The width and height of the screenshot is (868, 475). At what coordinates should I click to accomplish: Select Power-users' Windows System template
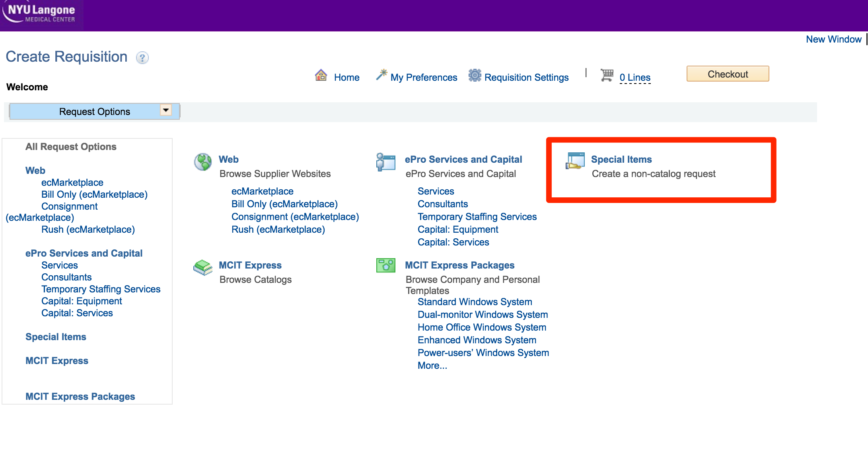tap(483, 353)
